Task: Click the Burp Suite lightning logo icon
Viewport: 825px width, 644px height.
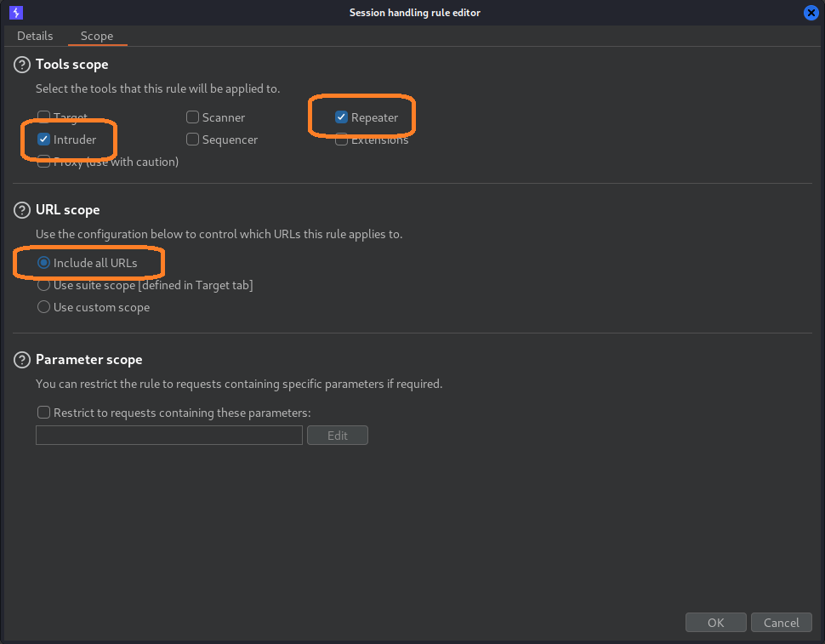Action: (x=15, y=13)
